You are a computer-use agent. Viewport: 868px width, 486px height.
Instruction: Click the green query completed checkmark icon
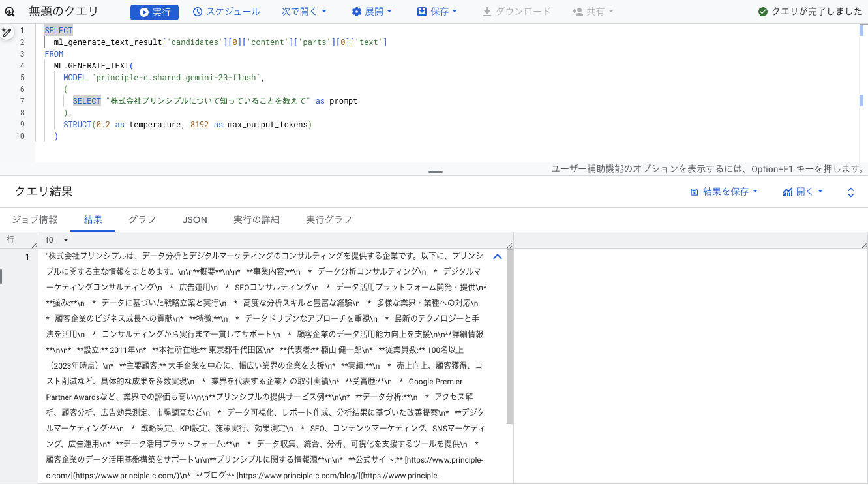coord(762,12)
